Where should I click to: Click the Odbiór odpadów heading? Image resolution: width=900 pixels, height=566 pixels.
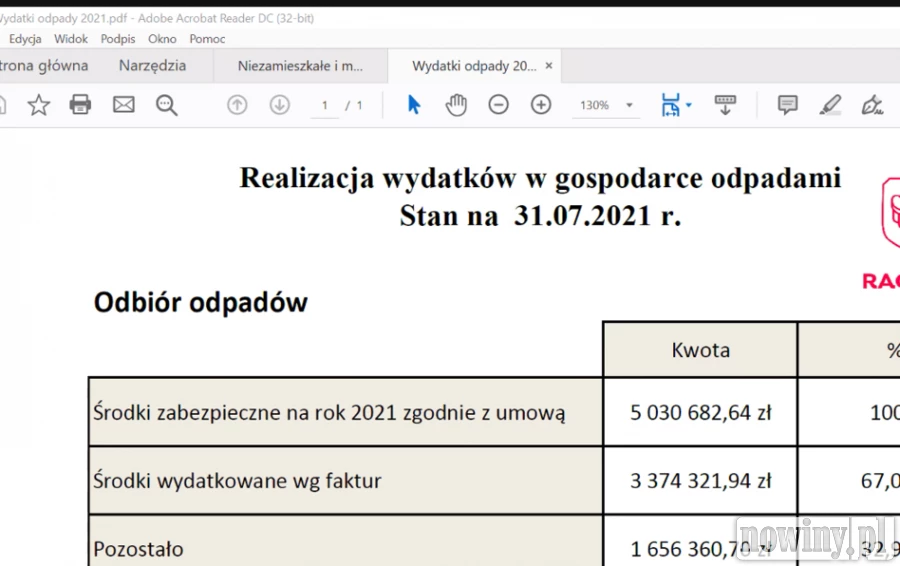(200, 303)
